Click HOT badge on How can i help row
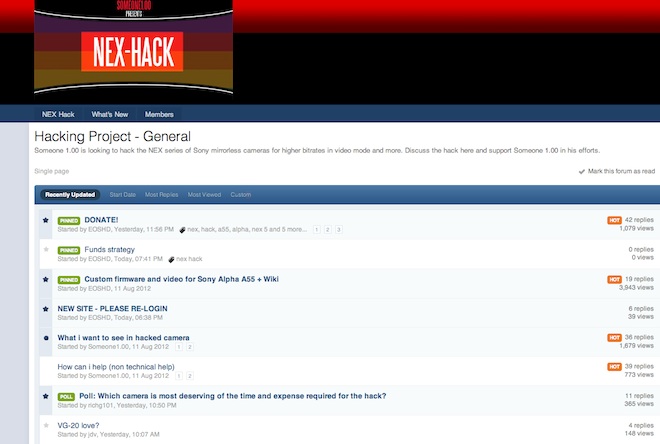Viewport: 660px width, 444px height. (614, 367)
